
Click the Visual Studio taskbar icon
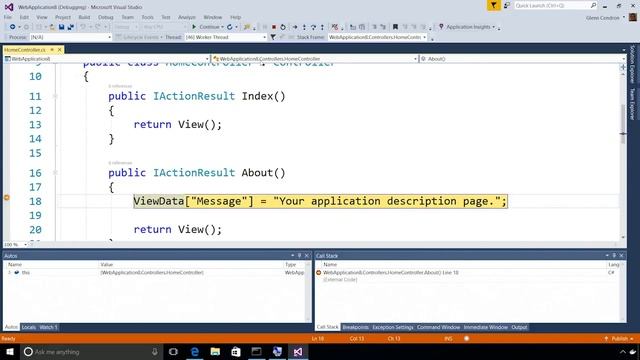(298, 352)
